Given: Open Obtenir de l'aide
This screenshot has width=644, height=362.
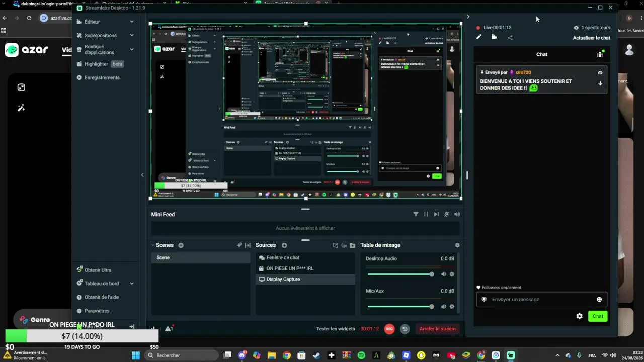Looking at the screenshot, I should (98, 297).
